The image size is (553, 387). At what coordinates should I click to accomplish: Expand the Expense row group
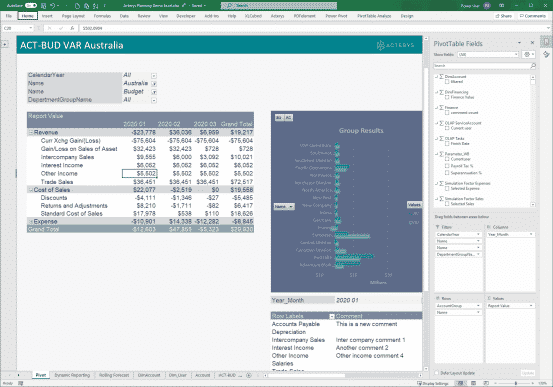(x=31, y=222)
